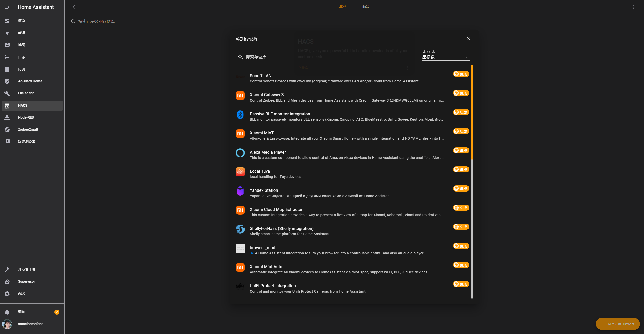Viewport: 644px width, 334px height.
Task: Open the 媒体浏览器 media browser
Action: point(32,142)
